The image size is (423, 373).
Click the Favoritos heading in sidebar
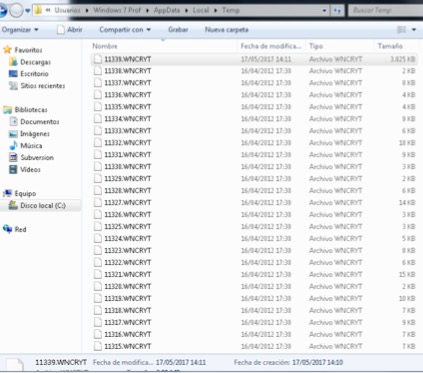coord(28,50)
